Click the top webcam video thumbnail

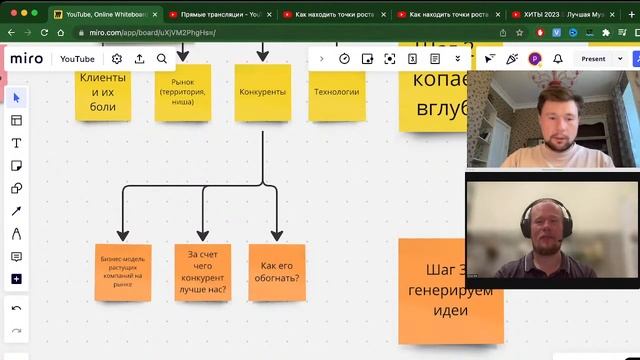[x=553, y=119]
